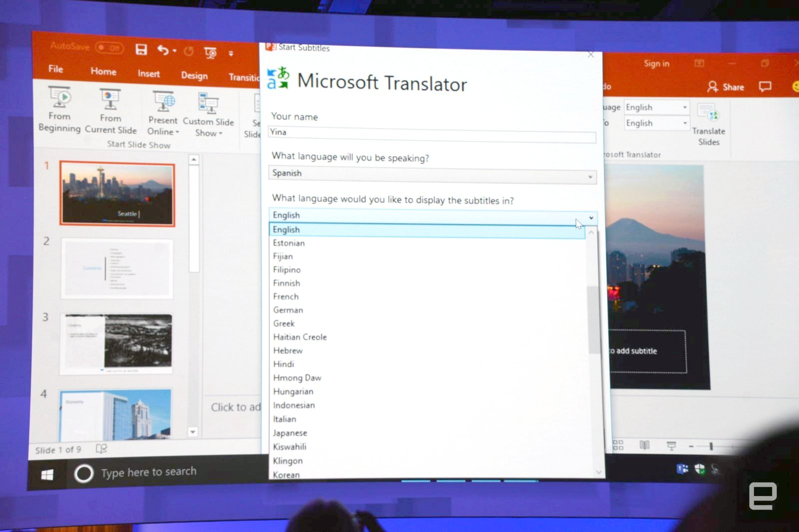Screen dimensions: 799x532
Task: Select slide 3 thumbnail
Action: [116, 344]
